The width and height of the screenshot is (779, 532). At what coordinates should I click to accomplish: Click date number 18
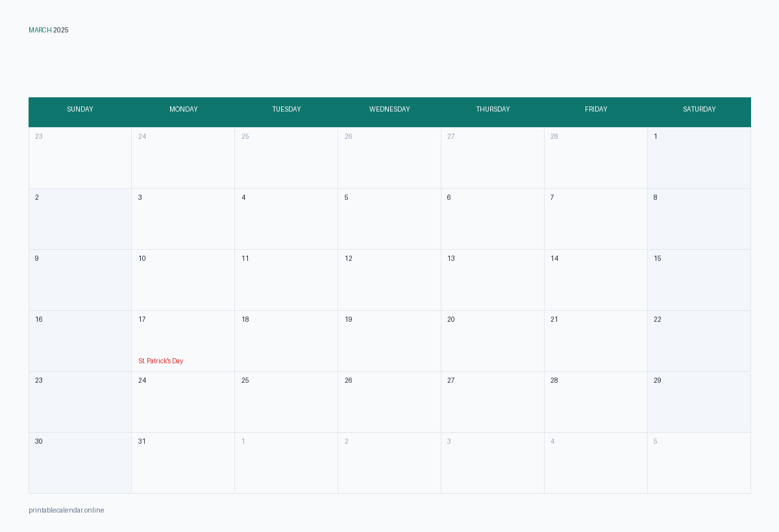click(245, 320)
